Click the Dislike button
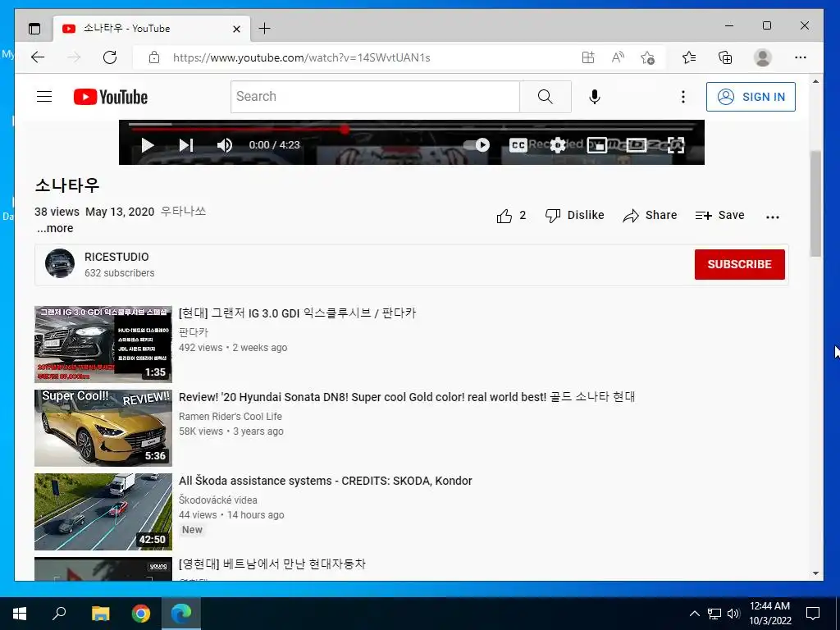Image resolution: width=840 pixels, height=630 pixels. click(x=575, y=216)
